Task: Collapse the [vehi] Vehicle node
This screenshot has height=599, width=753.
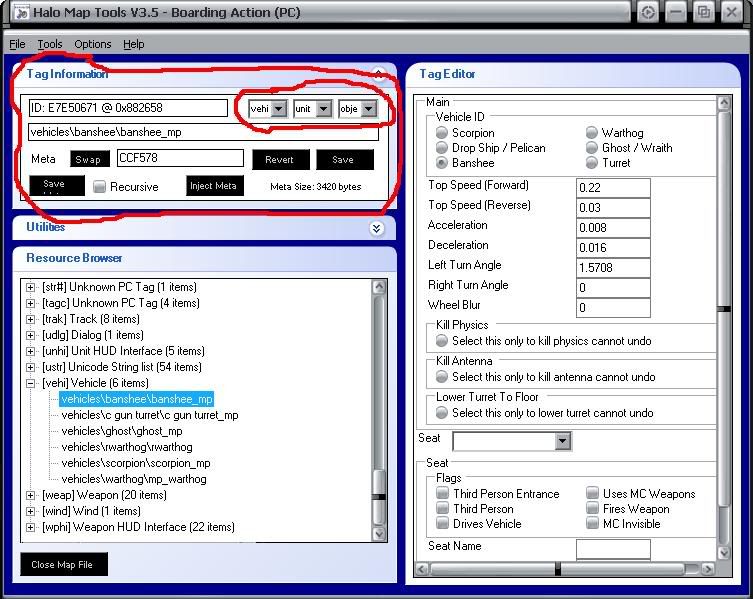Action: (30, 383)
